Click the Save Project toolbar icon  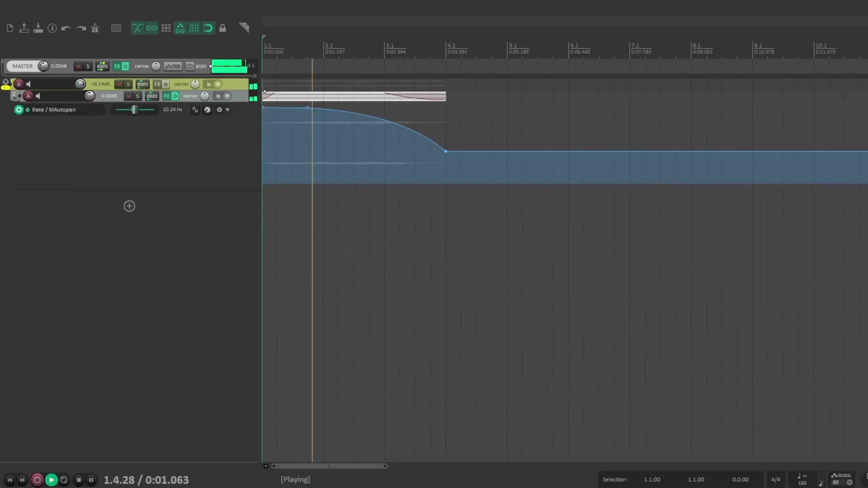[x=38, y=28]
